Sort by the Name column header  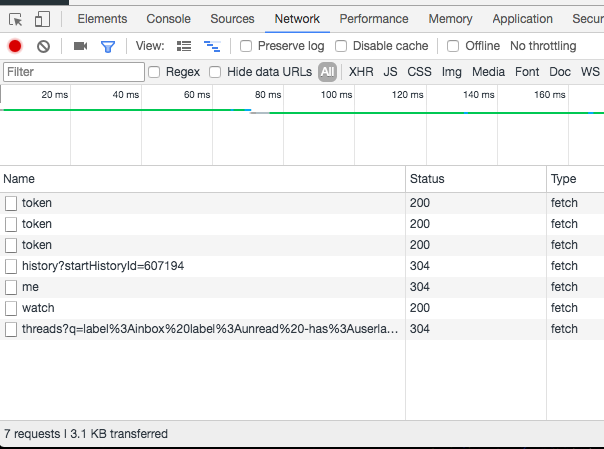click(x=203, y=179)
